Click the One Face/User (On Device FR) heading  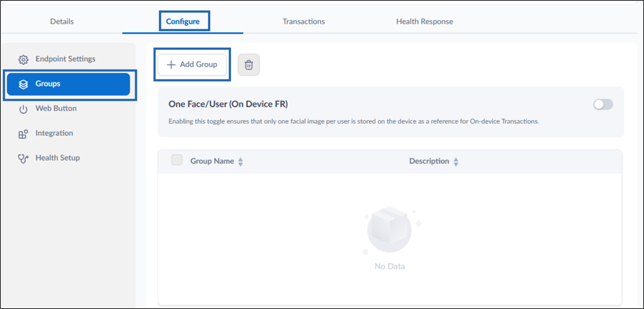click(x=228, y=104)
